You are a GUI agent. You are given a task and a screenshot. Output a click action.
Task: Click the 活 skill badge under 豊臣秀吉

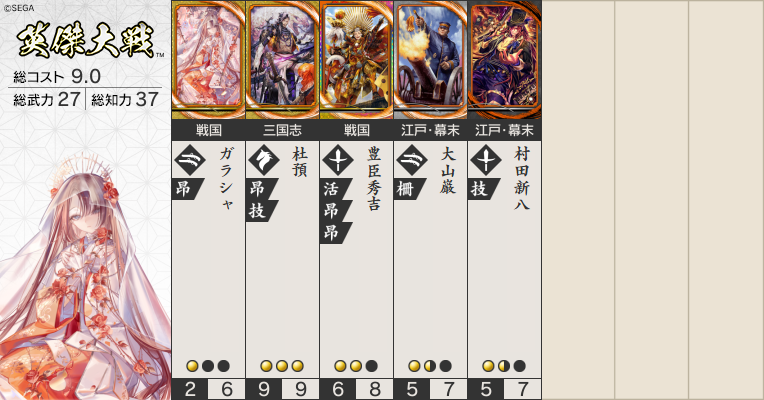click(x=334, y=189)
